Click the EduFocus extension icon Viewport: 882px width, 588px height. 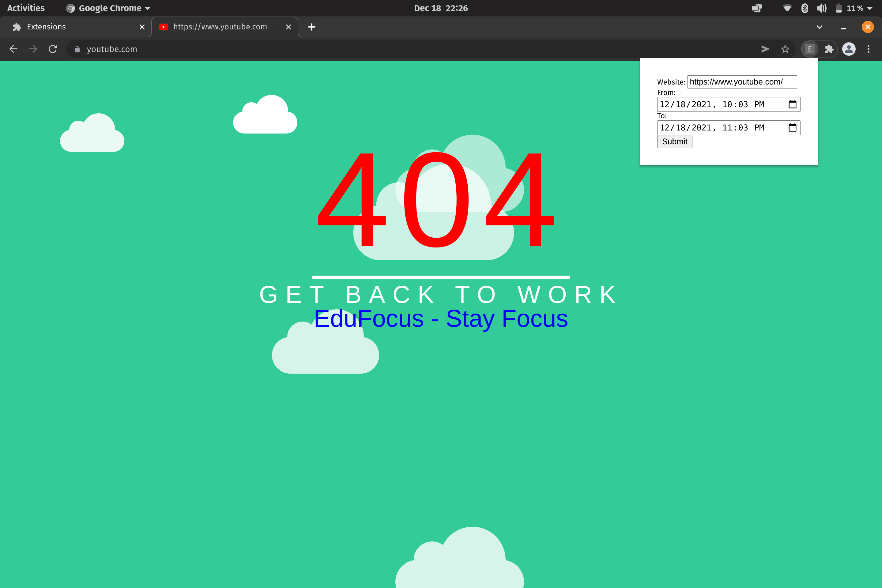[810, 49]
